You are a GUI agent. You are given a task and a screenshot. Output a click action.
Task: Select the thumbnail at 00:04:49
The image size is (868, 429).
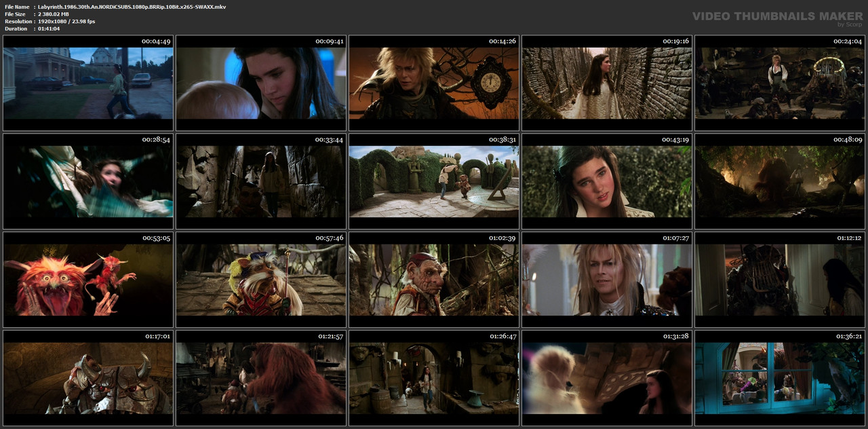[x=88, y=83]
